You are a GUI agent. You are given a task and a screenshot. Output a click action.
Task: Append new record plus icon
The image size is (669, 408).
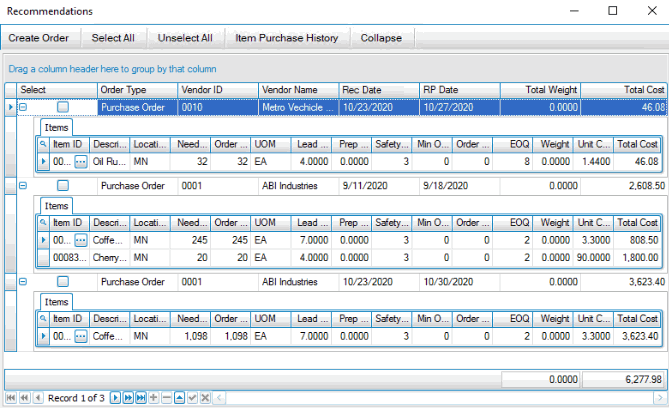pos(154,398)
